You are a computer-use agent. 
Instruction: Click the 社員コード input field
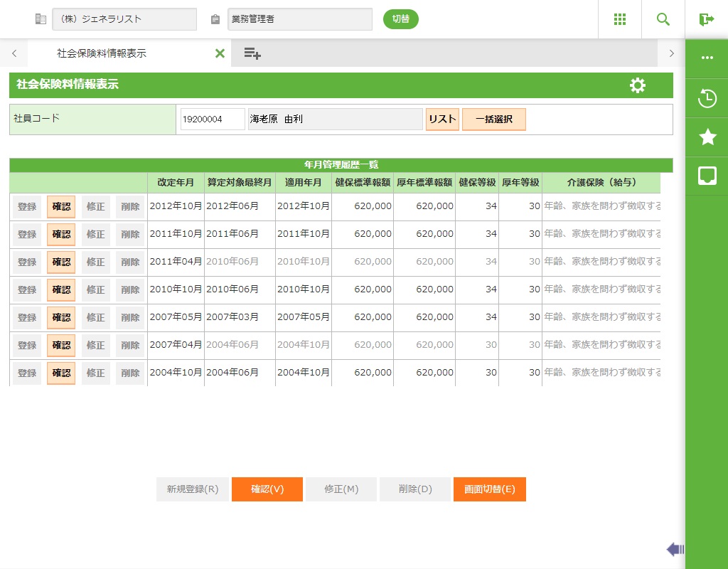click(x=212, y=119)
